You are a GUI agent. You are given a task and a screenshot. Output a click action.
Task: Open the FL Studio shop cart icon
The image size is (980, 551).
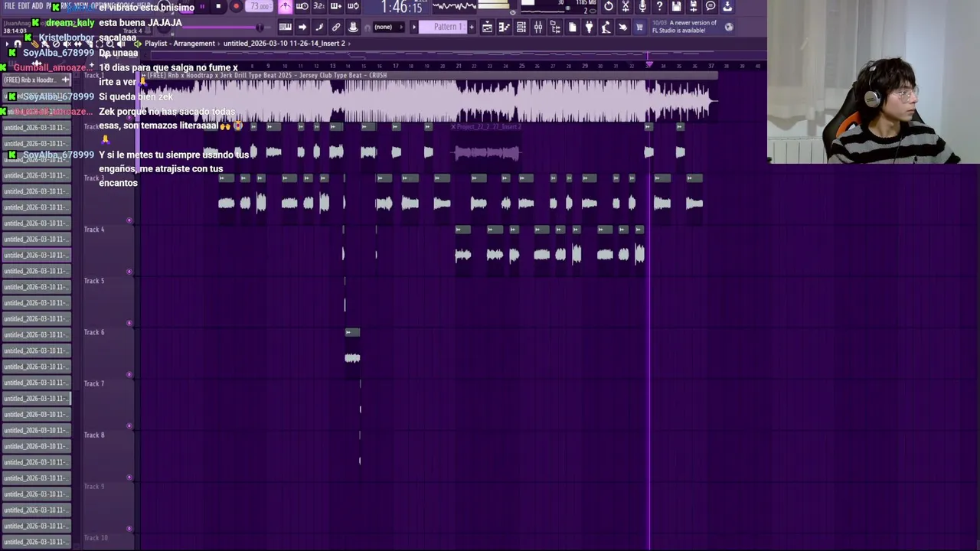point(639,27)
